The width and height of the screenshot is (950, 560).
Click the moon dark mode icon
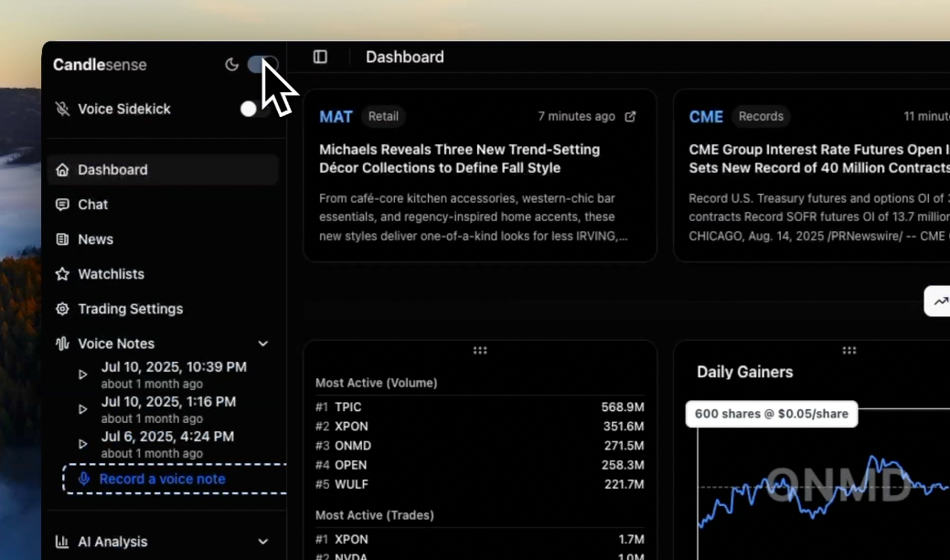click(x=232, y=65)
